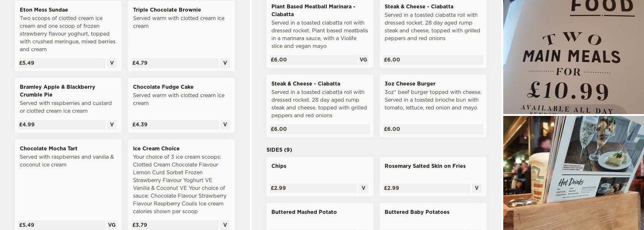Open the Ice Cream Choice item
The width and height of the screenshot is (644, 230).
[x=156, y=149]
